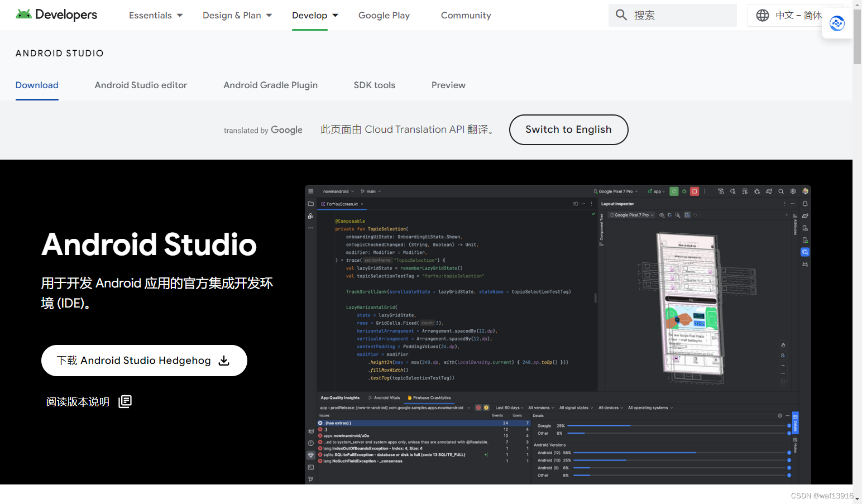Image resolution: width=862 pixels, height=504 pixels.
Task: Click the kebab menu next to Stop button
Action: point(705,191)
